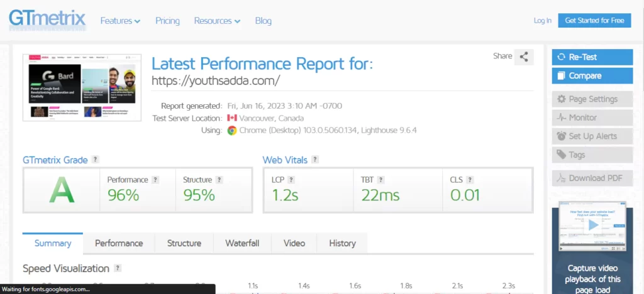Click the Canada flag icon
The width and height of the screenshot is (644, 294).
232,118
